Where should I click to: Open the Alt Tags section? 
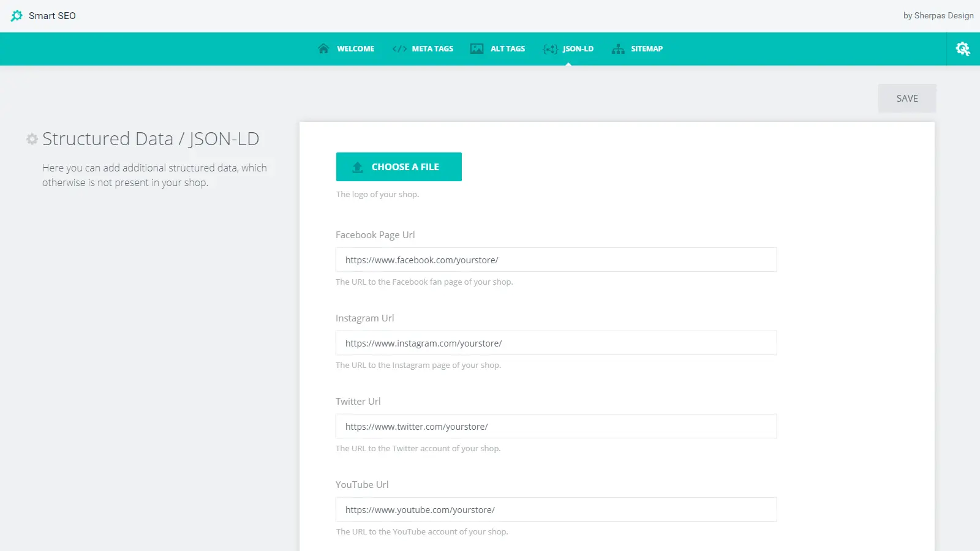pos(507,48)
